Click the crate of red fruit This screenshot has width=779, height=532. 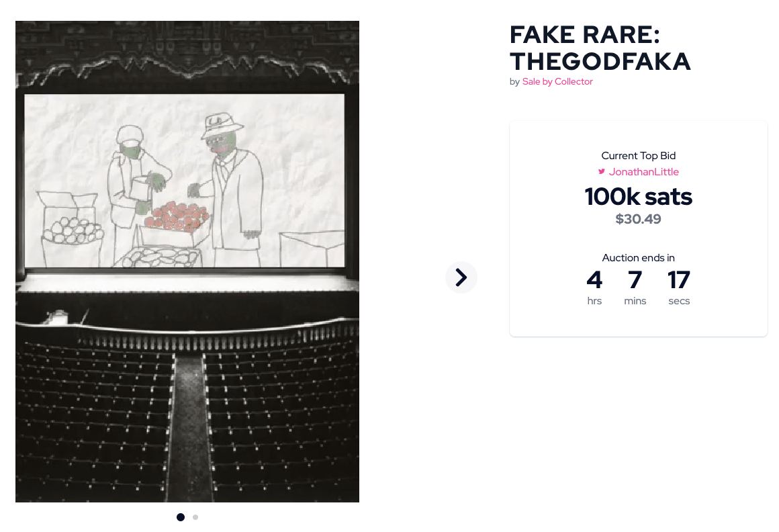tap(177, 216)
